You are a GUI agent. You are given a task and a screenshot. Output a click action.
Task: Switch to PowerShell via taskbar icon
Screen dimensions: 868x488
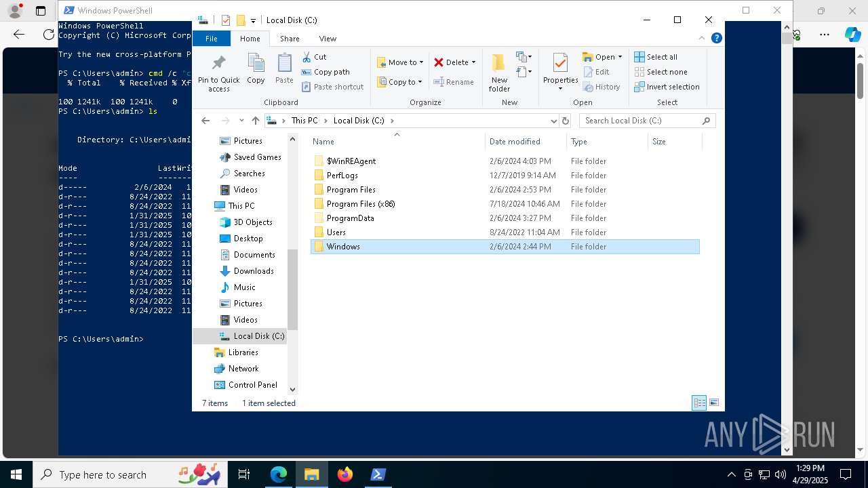click(378, 474)
